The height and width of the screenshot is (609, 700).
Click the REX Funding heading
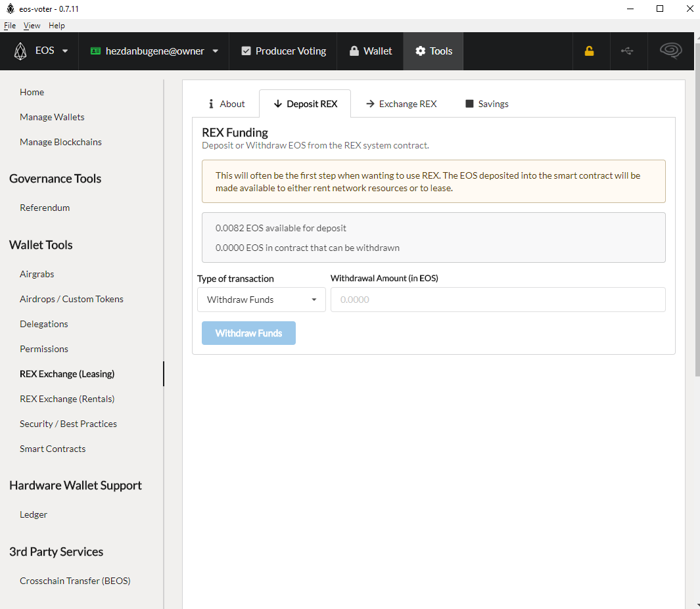235,133
